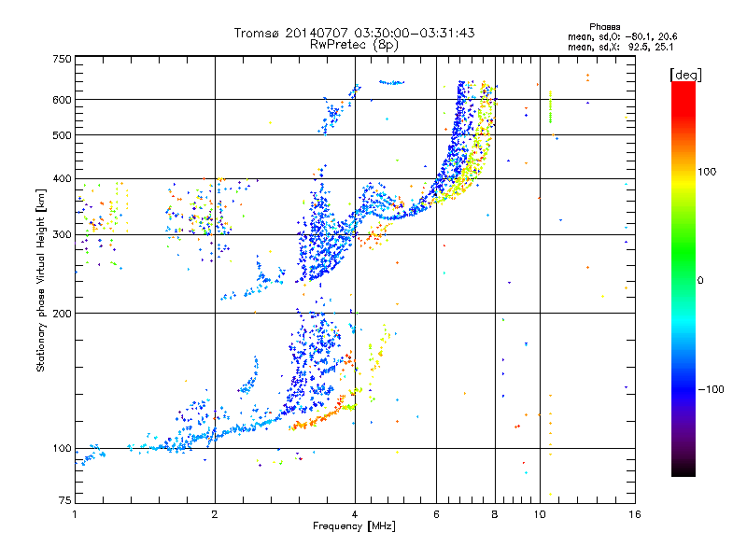
Task: Click the "Phases" header text
Action: (x=604, y=27)
